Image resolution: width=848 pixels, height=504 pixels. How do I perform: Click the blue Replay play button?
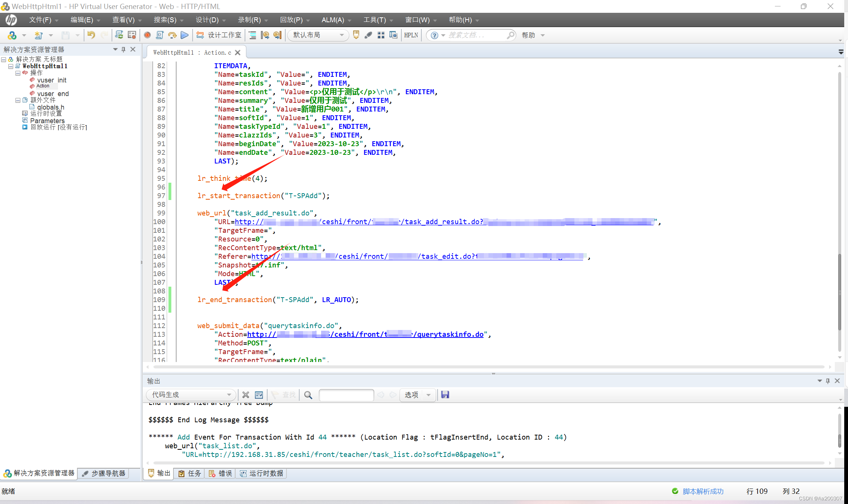click(x=184, y=35)
